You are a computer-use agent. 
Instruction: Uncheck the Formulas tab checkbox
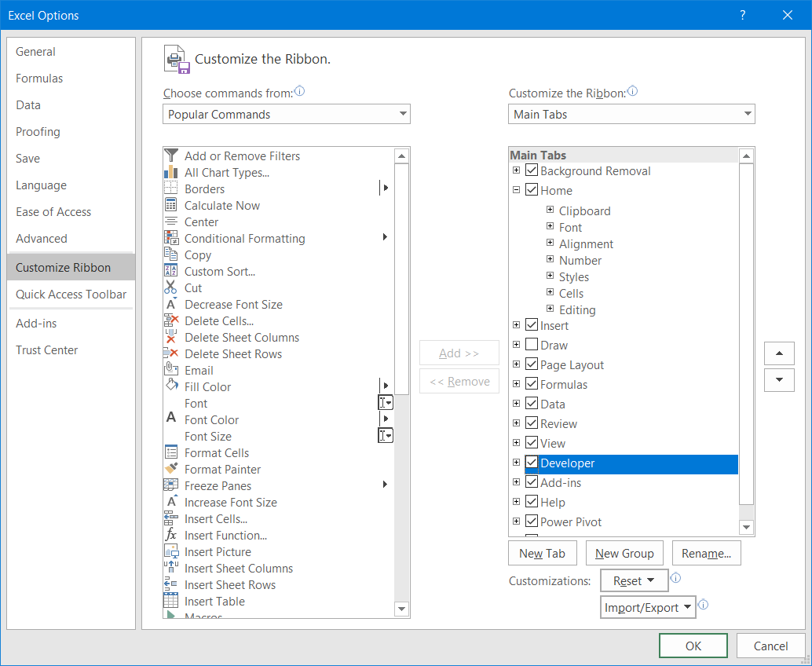[532, 384]
